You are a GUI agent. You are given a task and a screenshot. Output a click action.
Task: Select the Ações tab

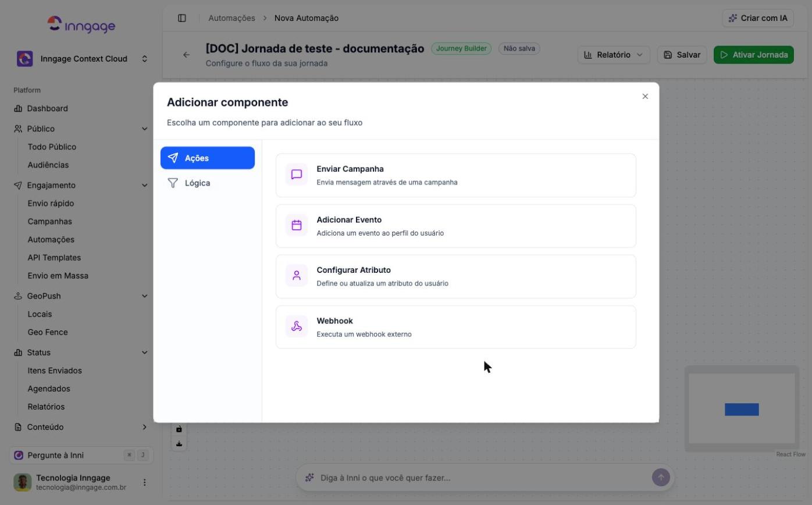[208, 158]
